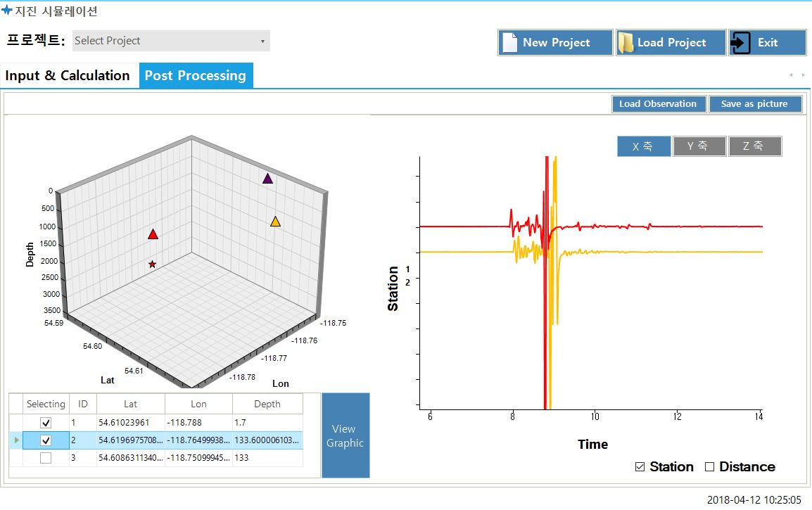Click the purple triangle station marker

(267, 179)
